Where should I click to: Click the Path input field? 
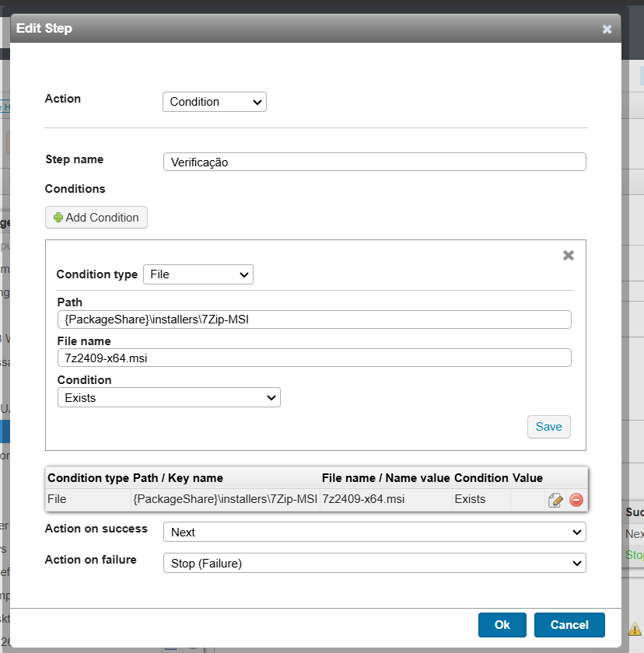click(x=314, y=320)
